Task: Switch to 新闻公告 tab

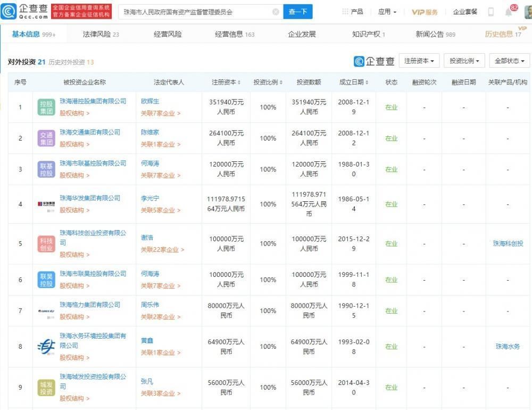Action: [x=435, y=34]
